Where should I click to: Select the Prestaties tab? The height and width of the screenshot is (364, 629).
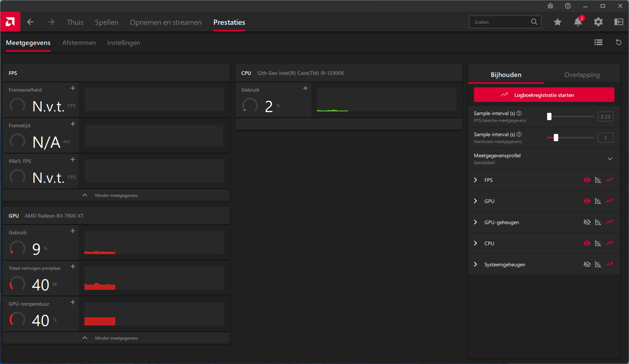pos(229,22)
